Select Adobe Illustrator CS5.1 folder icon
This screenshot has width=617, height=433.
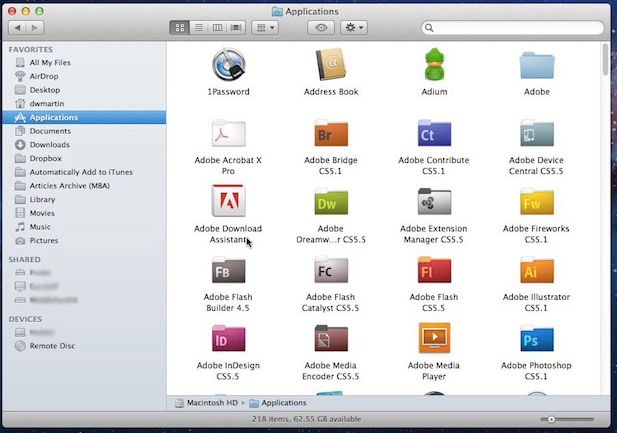537,270
